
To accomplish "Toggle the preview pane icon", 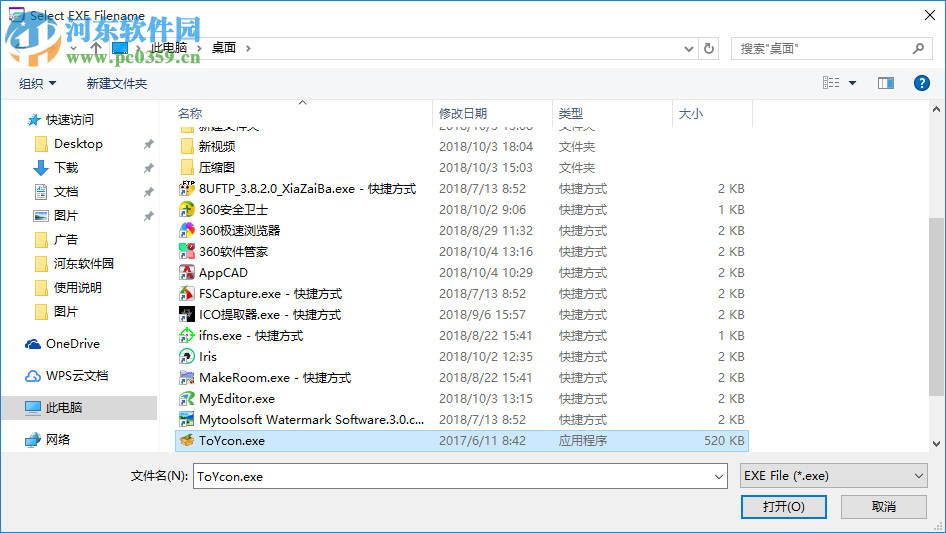I will click(886, 83).
